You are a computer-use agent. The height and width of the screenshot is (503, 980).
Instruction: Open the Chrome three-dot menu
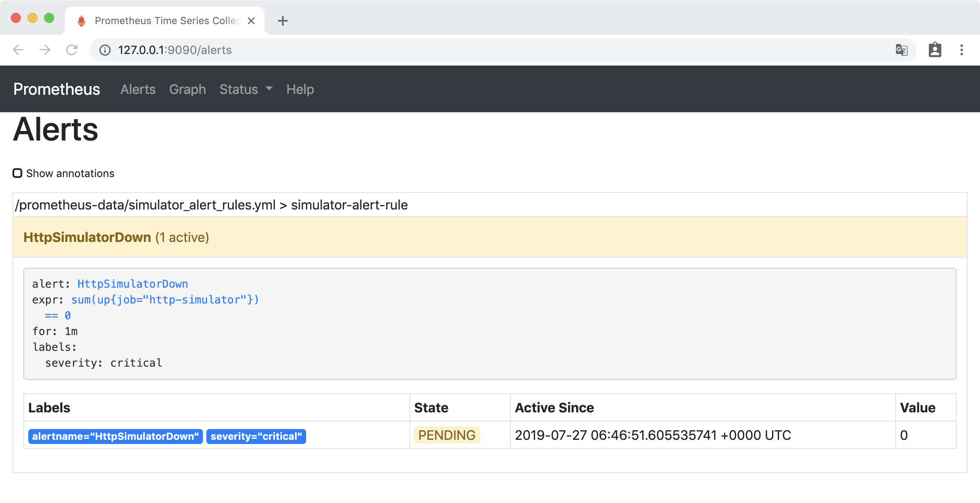click(x=961, y=50)
